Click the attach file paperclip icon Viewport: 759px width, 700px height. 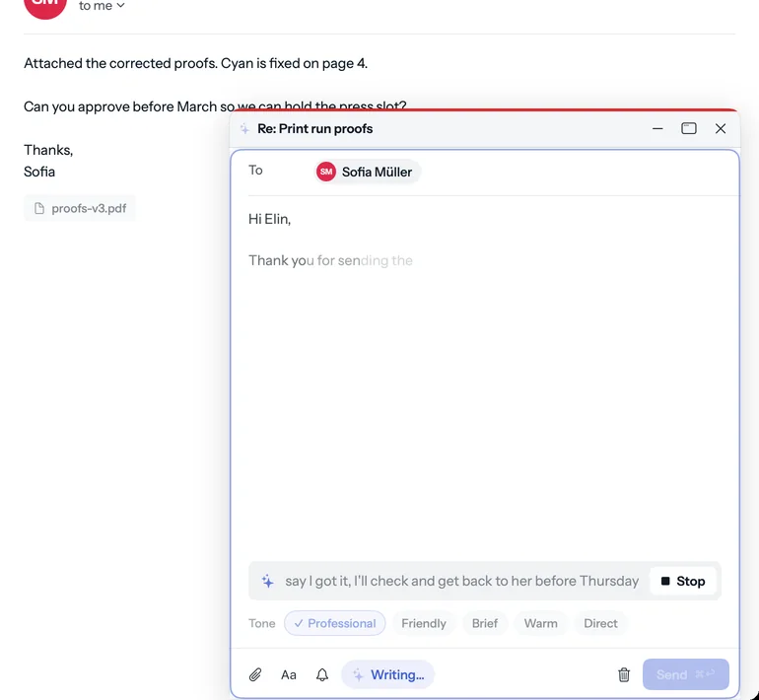click(255, 674)
